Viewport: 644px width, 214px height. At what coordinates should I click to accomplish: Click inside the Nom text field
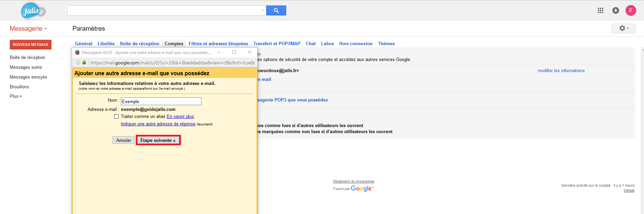161,101
